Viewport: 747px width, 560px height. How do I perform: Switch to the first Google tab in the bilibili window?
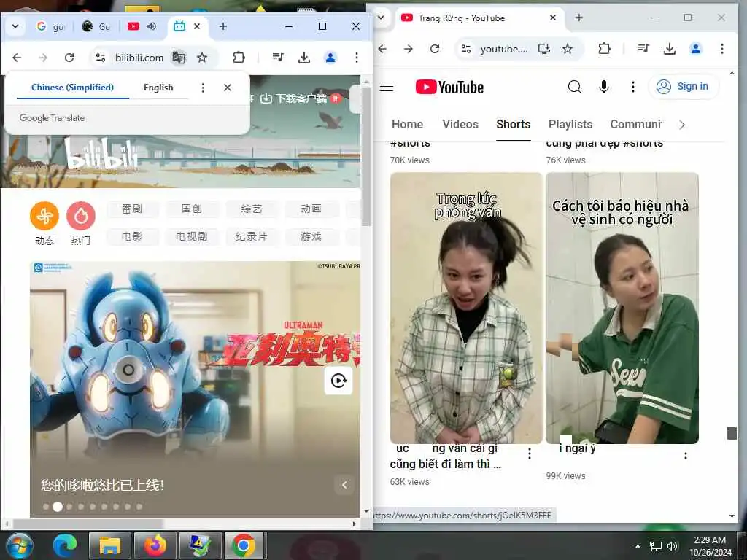coord(50,27)
